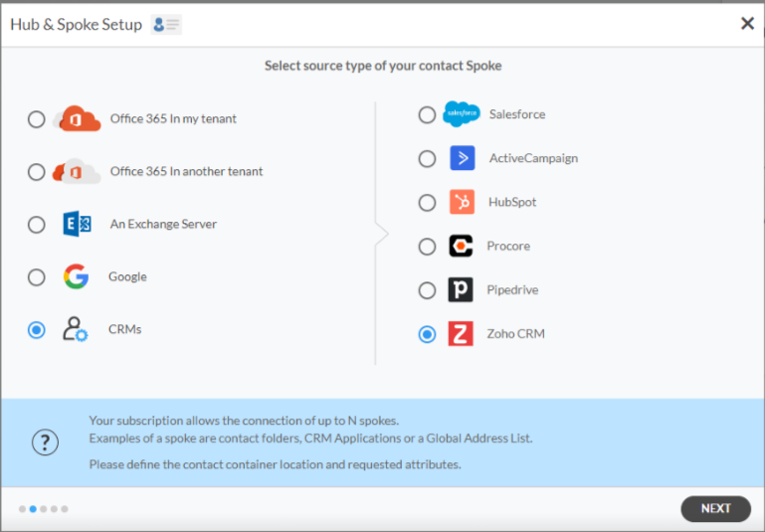Click the contact card icon beside title

(x=166, y=25)
